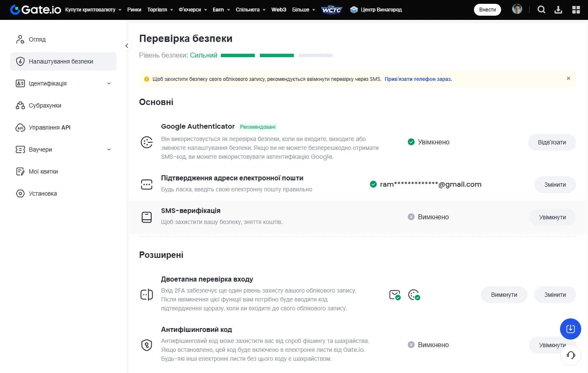
Task: Click Вимкнено status in SMS row
Action: 428,217
